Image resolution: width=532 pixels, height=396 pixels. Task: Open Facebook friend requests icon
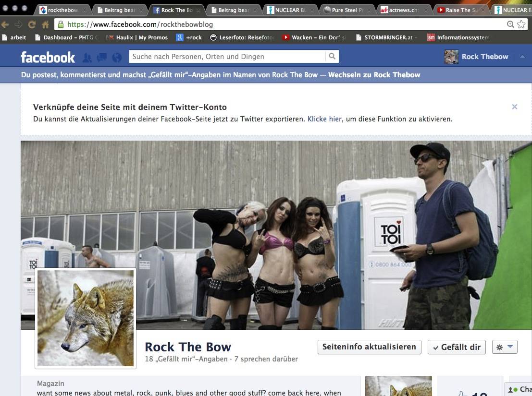point(87,58)
